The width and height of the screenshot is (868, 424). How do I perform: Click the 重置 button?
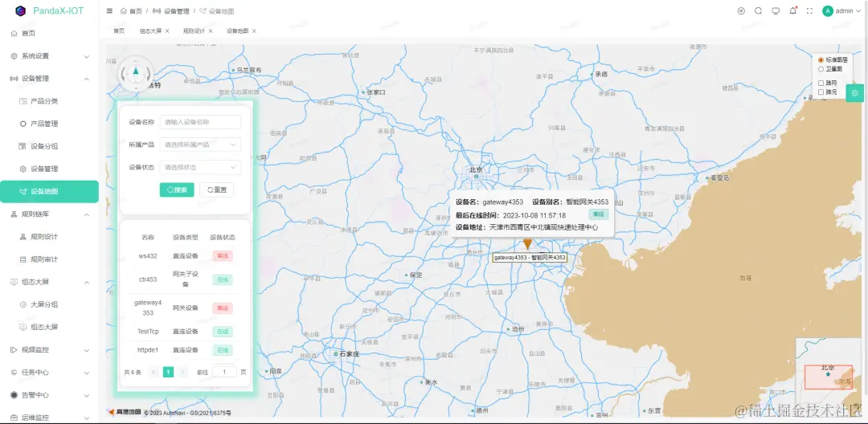coord(216,190)
